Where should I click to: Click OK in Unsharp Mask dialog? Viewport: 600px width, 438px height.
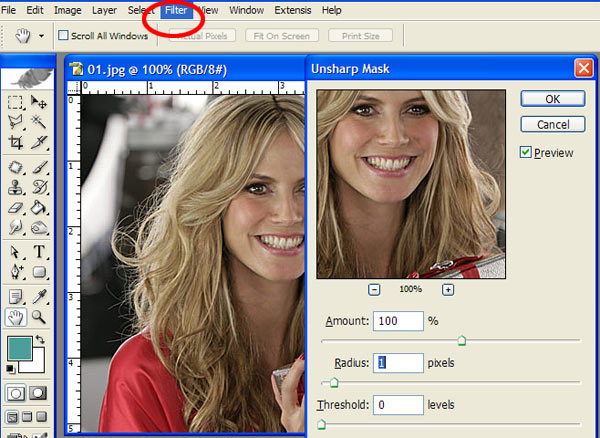(x=552, y=99)
